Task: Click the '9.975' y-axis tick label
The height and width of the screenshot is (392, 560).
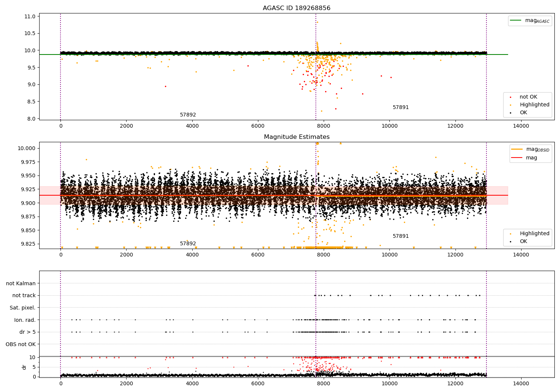Action: pyautogui.click(x=28, y=162)
